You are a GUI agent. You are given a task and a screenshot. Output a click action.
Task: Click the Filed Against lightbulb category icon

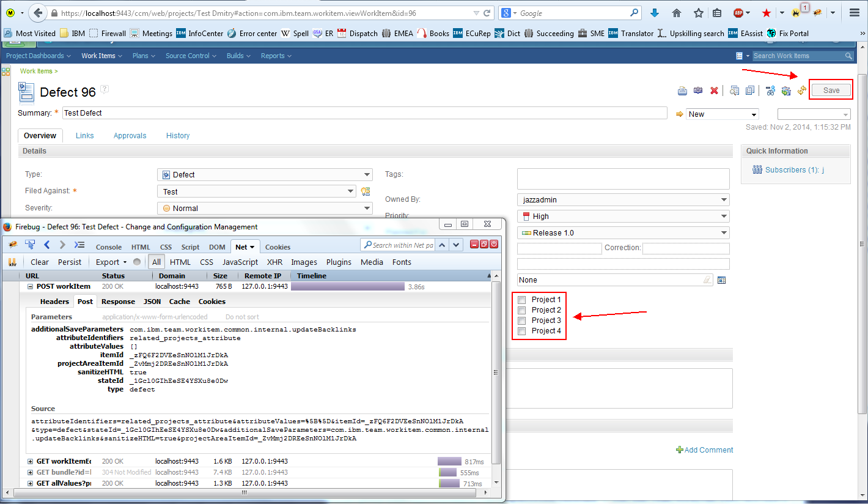(x=366, y=191)
